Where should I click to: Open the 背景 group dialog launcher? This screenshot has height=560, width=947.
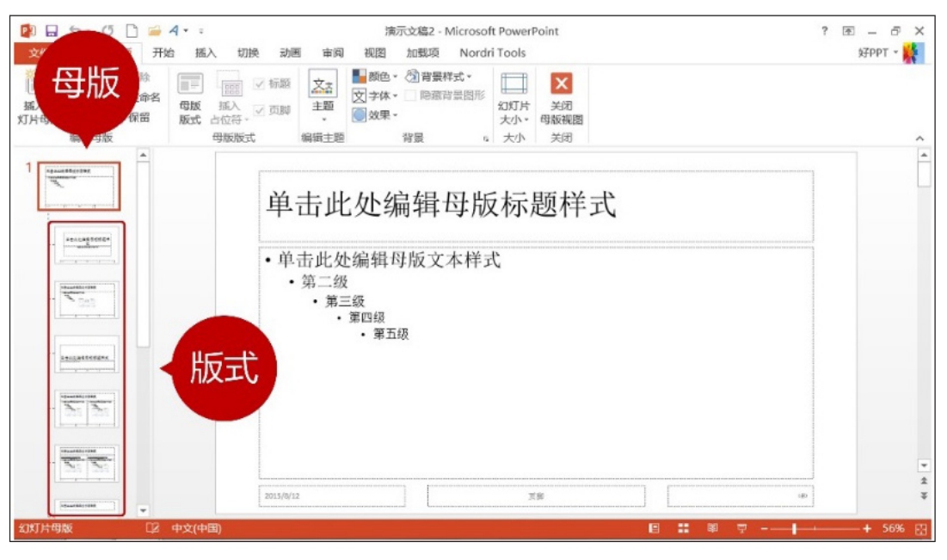pos(486,139)
